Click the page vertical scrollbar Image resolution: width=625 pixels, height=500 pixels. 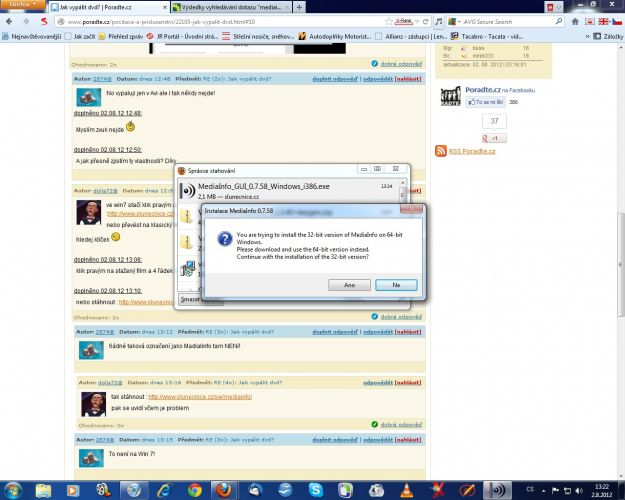pos(620,265)
